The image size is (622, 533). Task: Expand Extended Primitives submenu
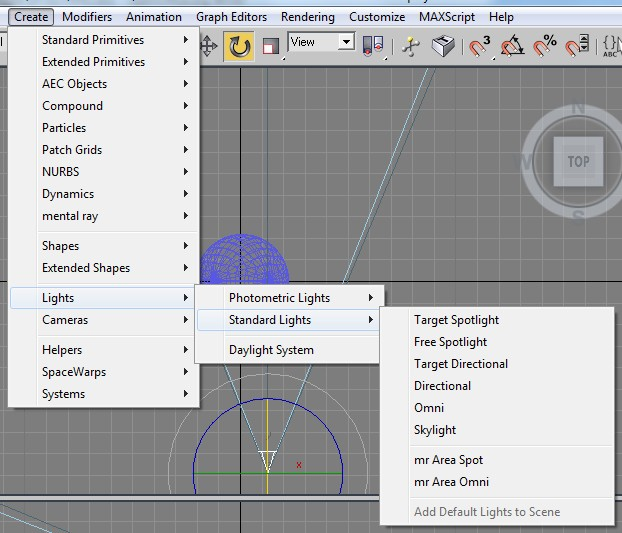104,62
